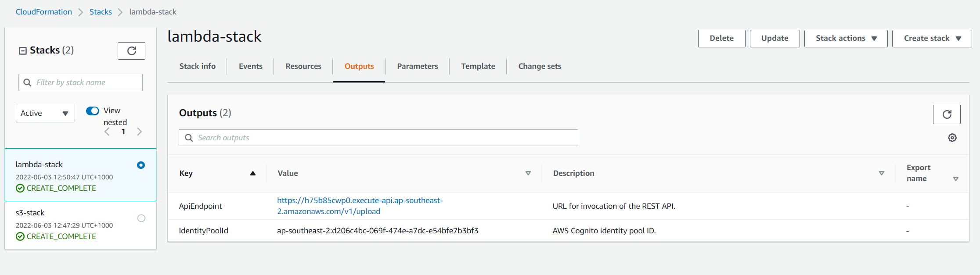Select the s3-stack radio button
The image size is (980, 275).
point(141,218)
